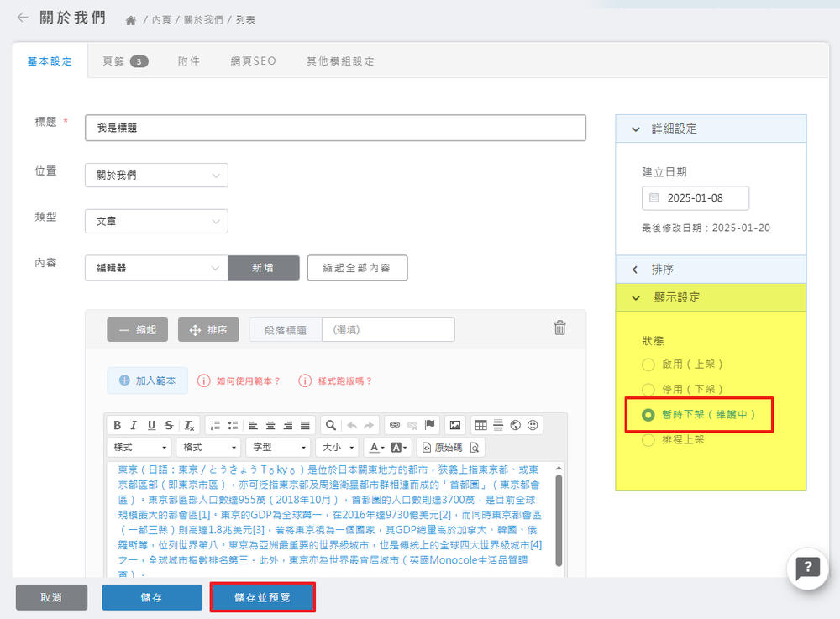This screenshot has height=619, width=840.
Task: Select the 啟用(上架) status radio button
Action: [648, 365]
